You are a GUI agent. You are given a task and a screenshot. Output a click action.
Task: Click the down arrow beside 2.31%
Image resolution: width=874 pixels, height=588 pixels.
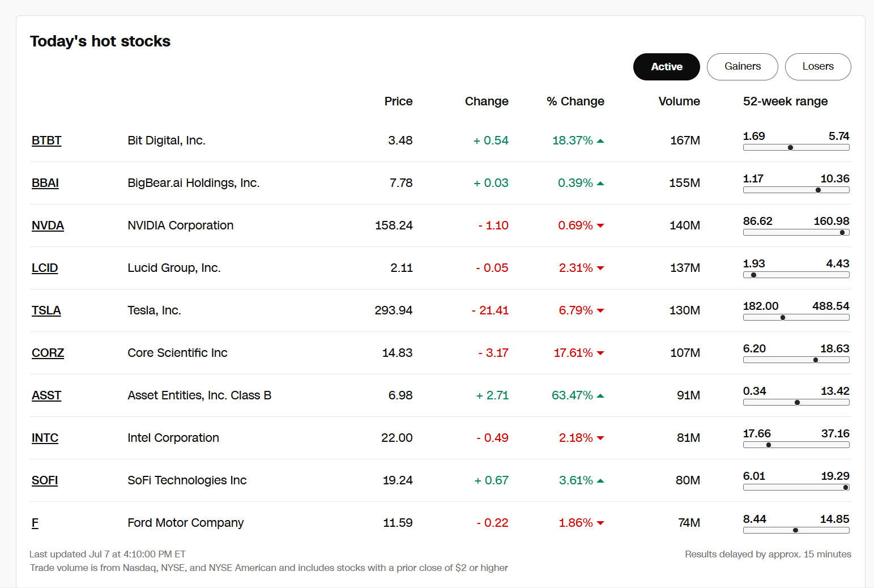click(600, 268)
